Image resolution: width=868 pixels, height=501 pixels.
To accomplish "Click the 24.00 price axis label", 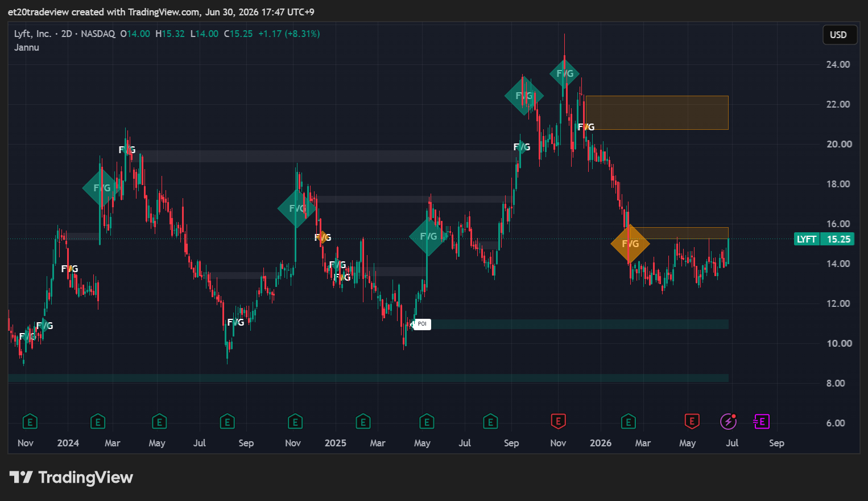I will click(838, 64).
